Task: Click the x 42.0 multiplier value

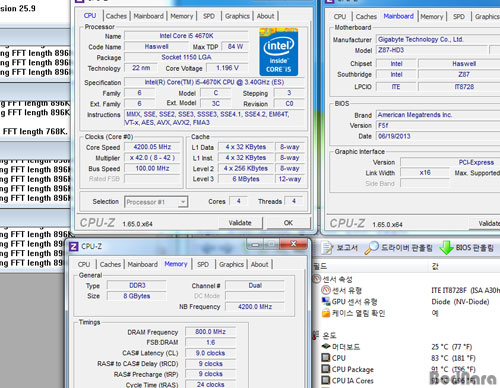Action: [152, 158]
